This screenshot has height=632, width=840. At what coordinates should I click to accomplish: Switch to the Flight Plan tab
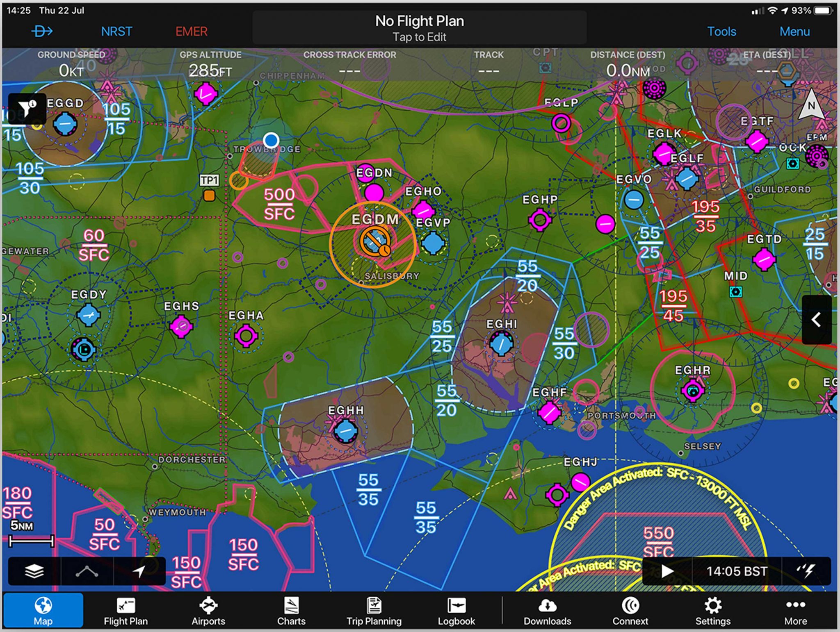click(x=125, y=610)
